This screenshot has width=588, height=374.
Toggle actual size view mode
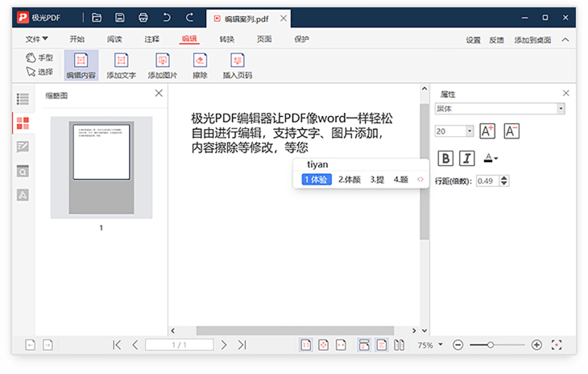click(x=305, y=345)
